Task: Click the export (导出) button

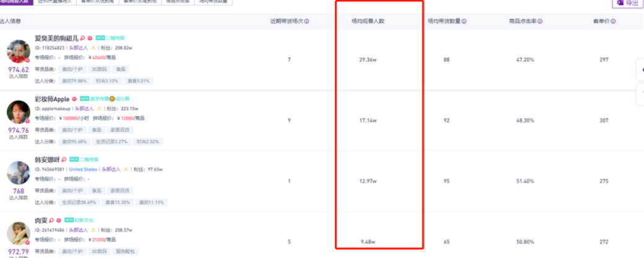Action: pyautogui.click(x=627, y=3)
